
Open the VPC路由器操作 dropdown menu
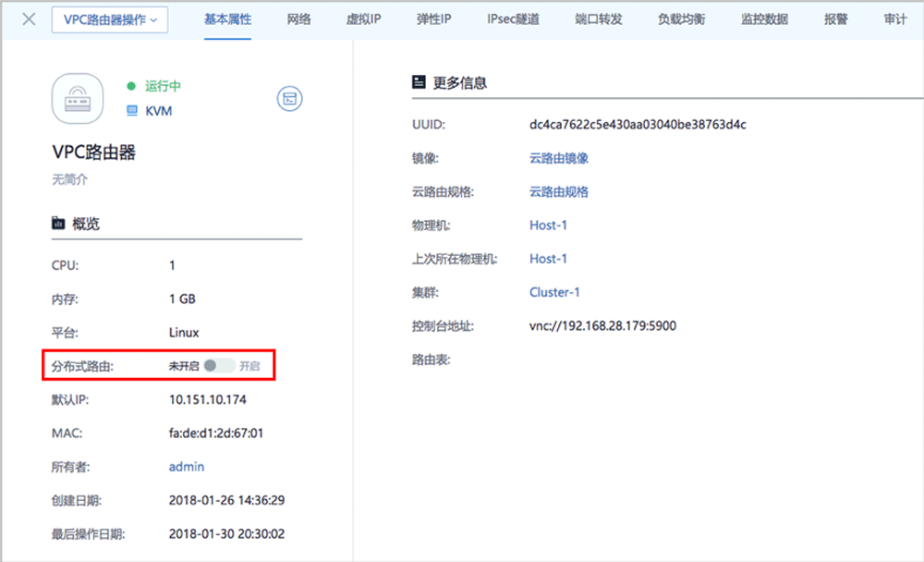tap(110, 19)
